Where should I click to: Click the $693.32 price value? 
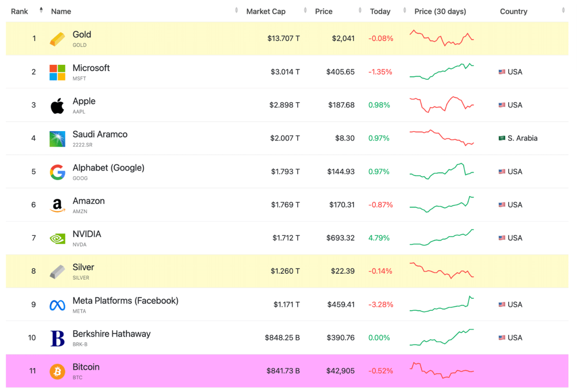[340, 238]
